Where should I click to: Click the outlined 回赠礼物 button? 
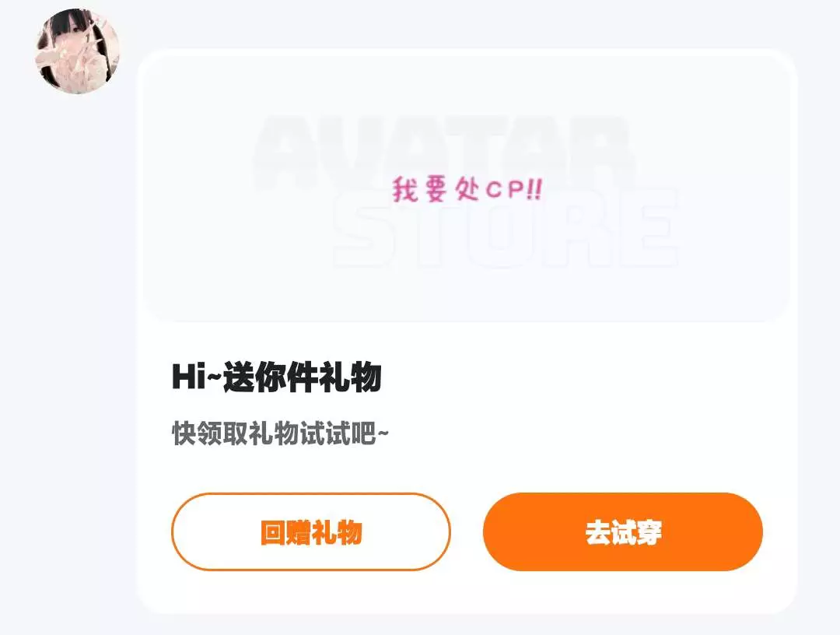coord(310,532)
